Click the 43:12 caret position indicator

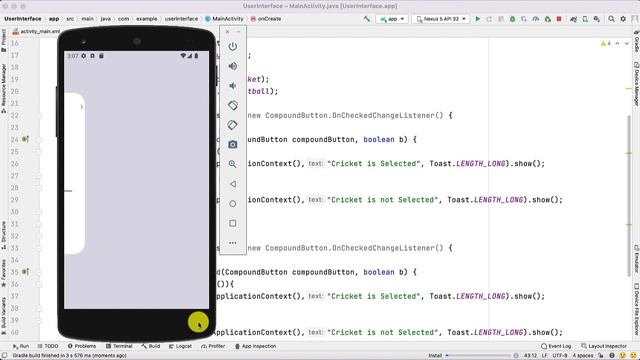(x=531, y=356)
